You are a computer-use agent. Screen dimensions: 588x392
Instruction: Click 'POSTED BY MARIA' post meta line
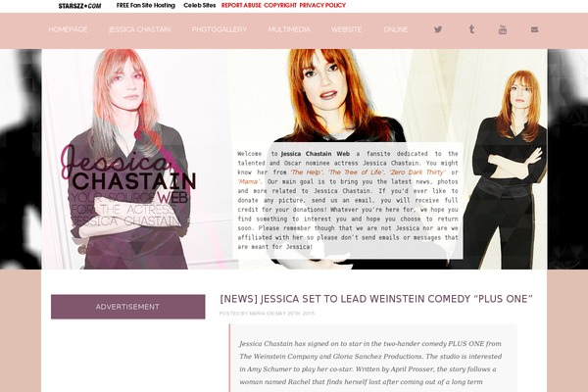pyautogui.click(x=267, y=314)
